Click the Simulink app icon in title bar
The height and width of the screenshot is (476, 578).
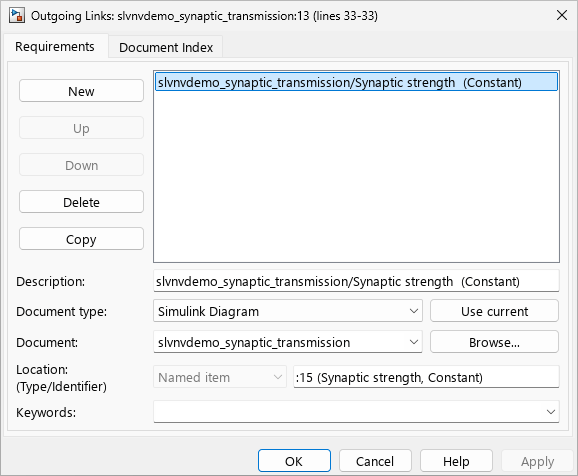(17, 16)
